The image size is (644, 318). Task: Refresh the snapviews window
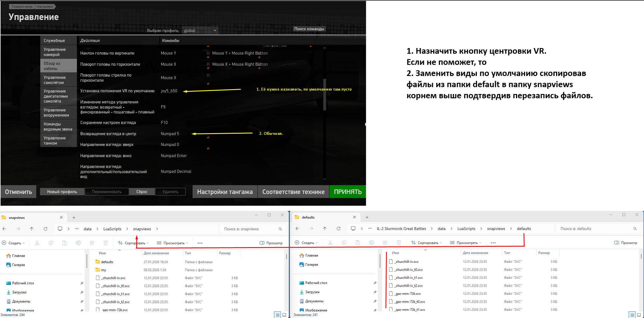[45, 229]
